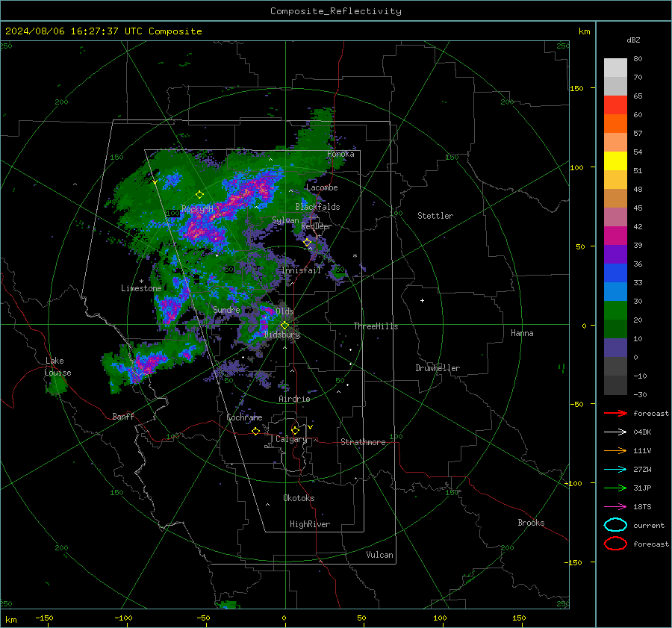
Task: Click the yellow diamond marker near RedDeer
Action: pyautogui.click(x=308, y=243)
